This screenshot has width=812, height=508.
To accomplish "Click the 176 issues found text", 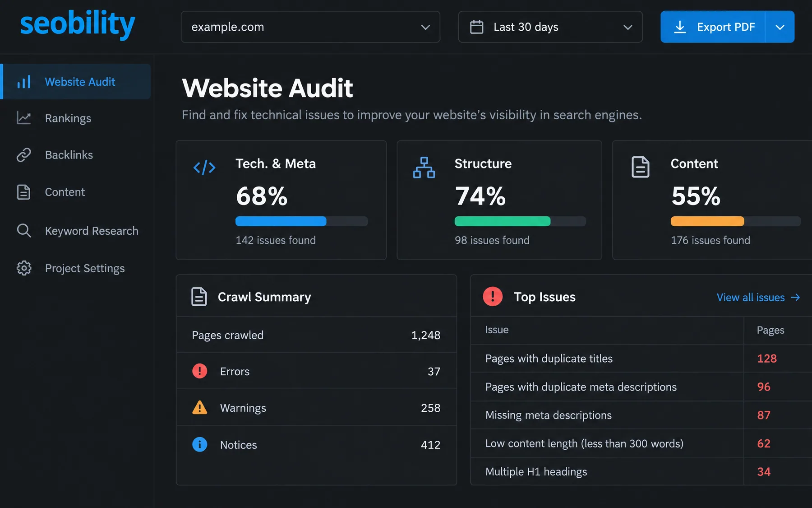I will (x=710, y=240).
